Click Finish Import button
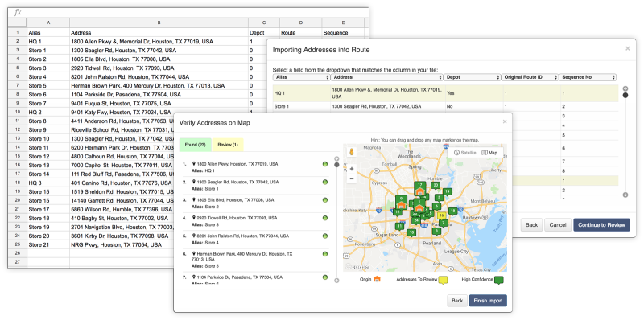The width and height of the screenshot is (644, 320). tap(488, 301)
